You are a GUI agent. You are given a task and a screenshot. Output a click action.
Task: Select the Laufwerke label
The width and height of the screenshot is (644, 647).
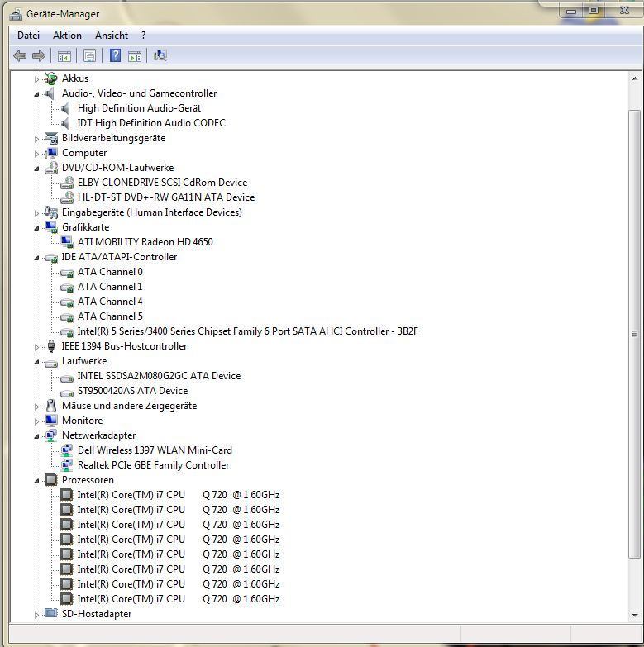point(84,361)
